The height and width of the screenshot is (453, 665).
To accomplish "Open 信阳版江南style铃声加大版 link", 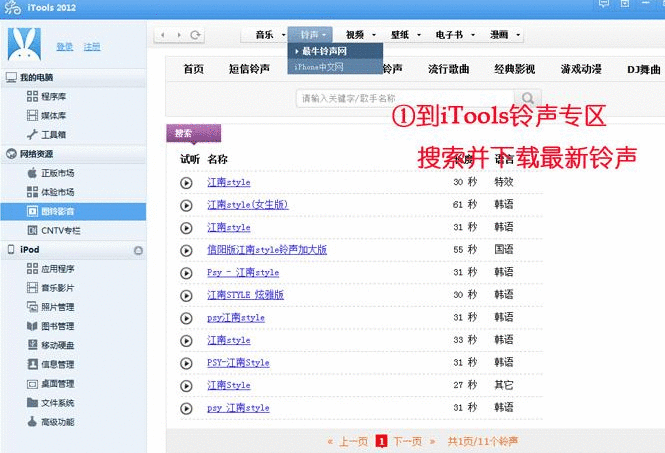I will click(267, 250).
